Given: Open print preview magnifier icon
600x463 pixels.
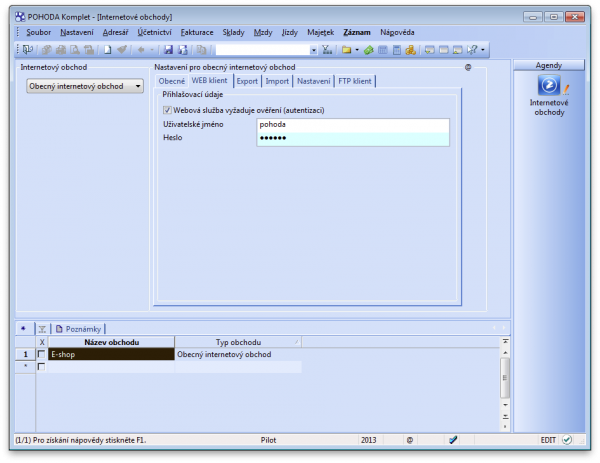Looking at the screenshot, I should [x=75, y=50].
